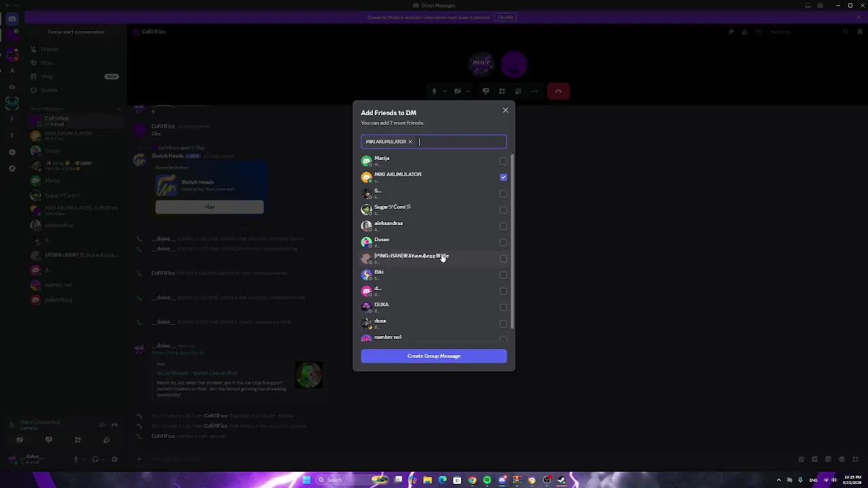This screenshot has height=488, width=868.
Task: Open Nitro in the Discord sidebar
Action: 75,63
